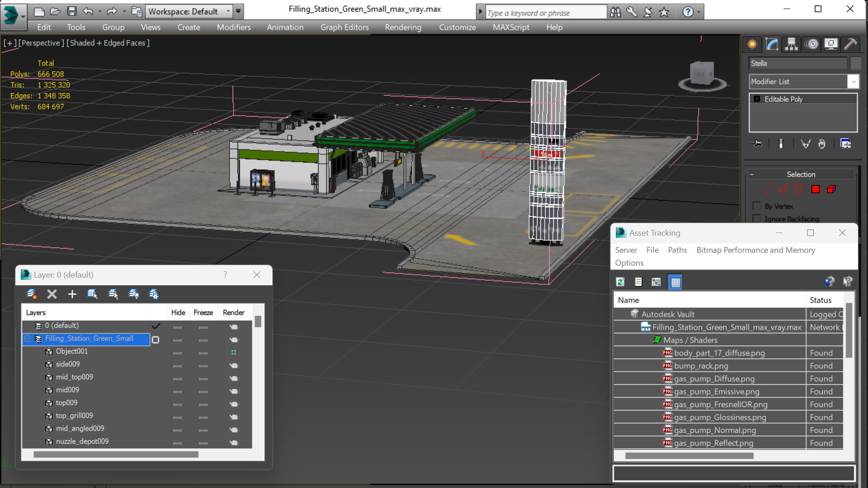This screenshot has height=488, width=868.
Task: Click the New Scene file icon
Action: tap(39, 11)
